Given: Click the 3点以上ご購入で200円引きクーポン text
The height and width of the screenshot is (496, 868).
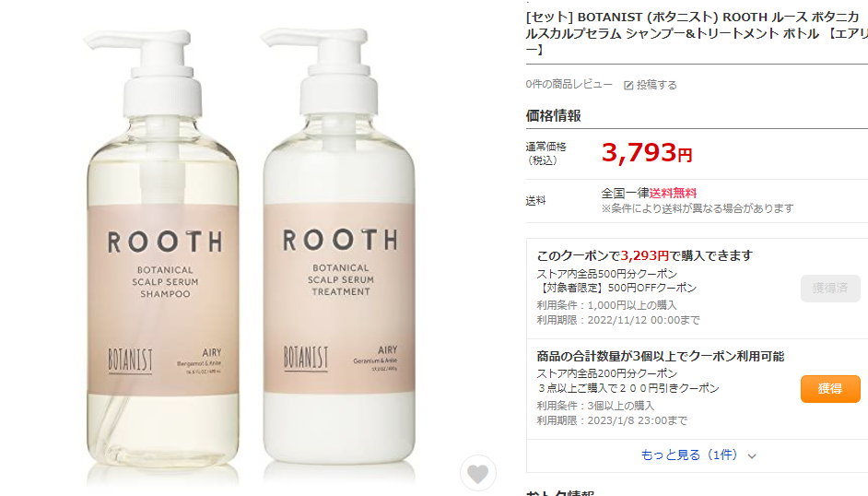Looking at the screenshot, I should (x=628, y=389).
